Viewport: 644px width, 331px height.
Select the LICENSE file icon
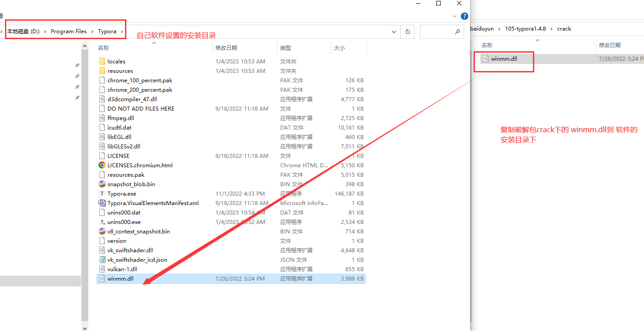(x=102, y=156)
